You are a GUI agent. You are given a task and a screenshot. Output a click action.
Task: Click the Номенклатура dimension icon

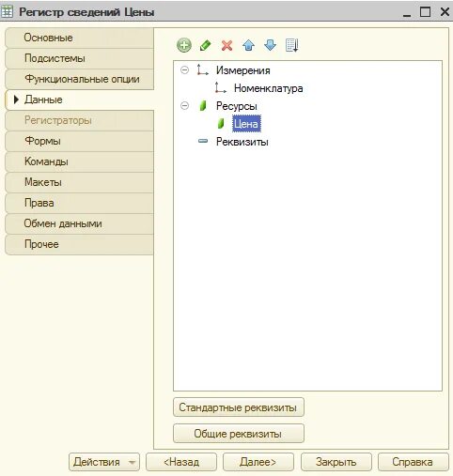click(x=221, y=88)
